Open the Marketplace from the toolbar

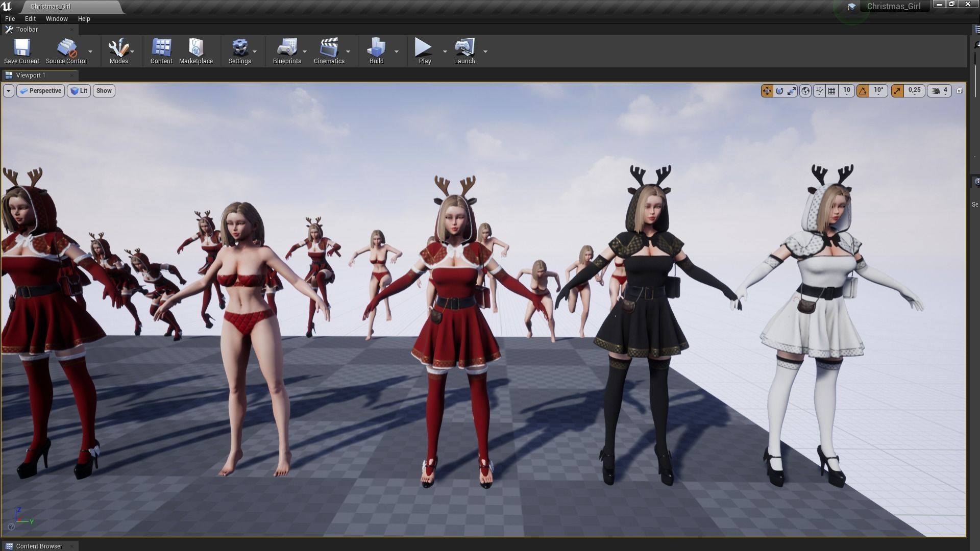[195, 48]
